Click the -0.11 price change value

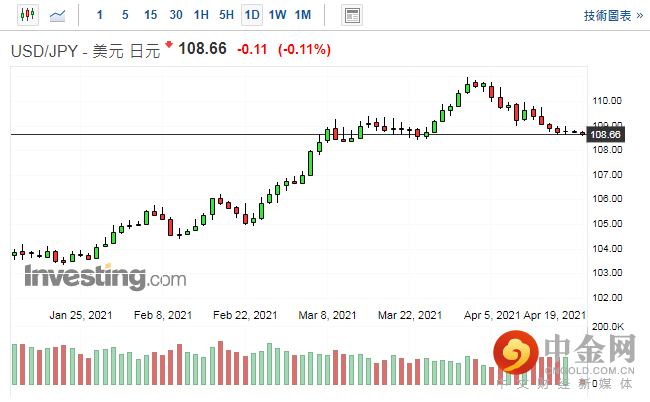click(x=252, y=50)
